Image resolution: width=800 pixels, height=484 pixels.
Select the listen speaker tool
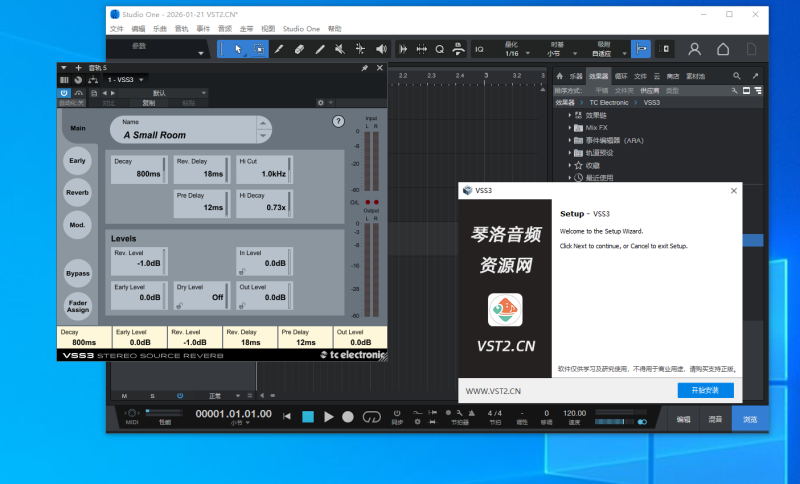(381, 48)
